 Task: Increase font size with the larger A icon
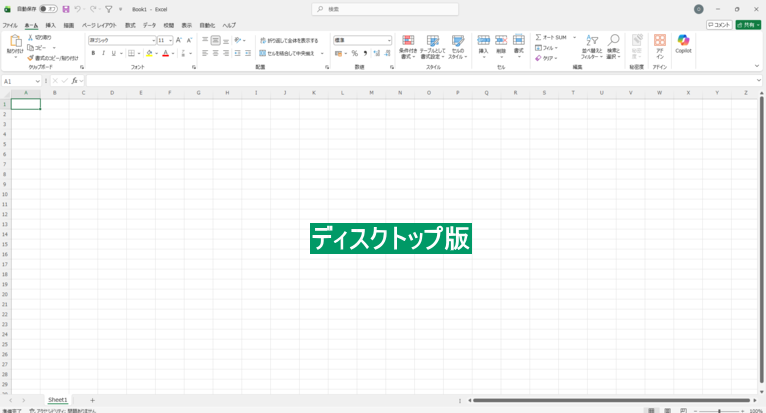(179, 40)
